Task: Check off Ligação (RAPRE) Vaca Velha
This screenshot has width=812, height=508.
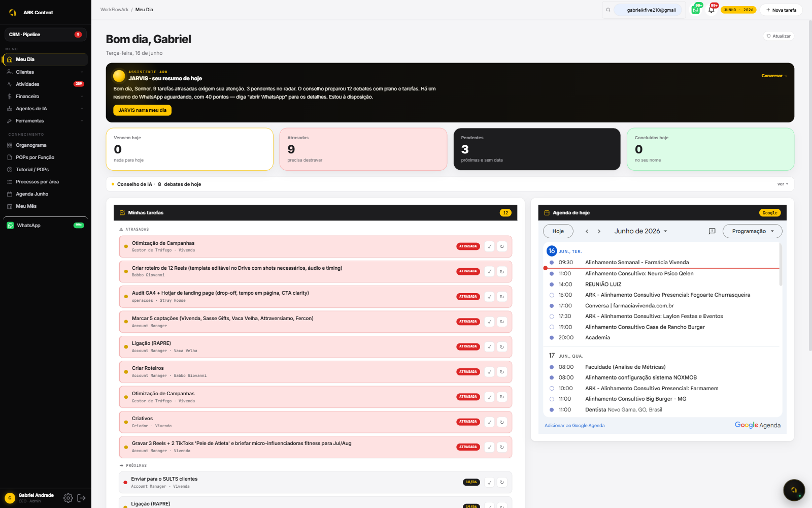Action: [x=489, y=347]
